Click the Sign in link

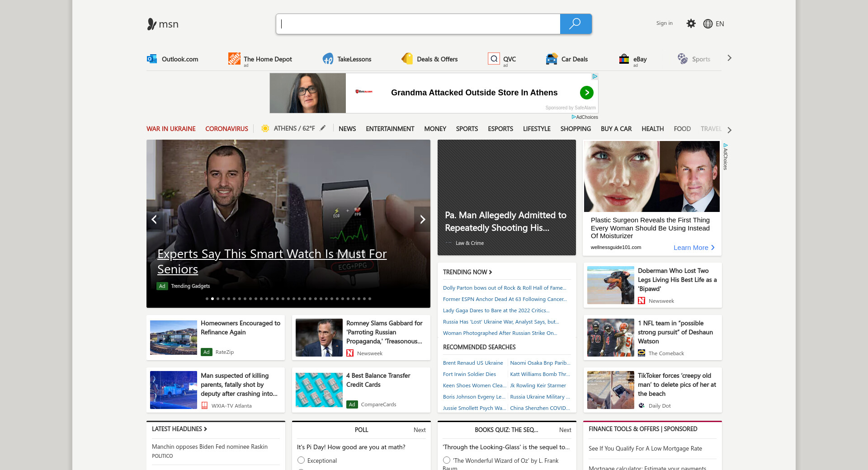coord(664,23)
